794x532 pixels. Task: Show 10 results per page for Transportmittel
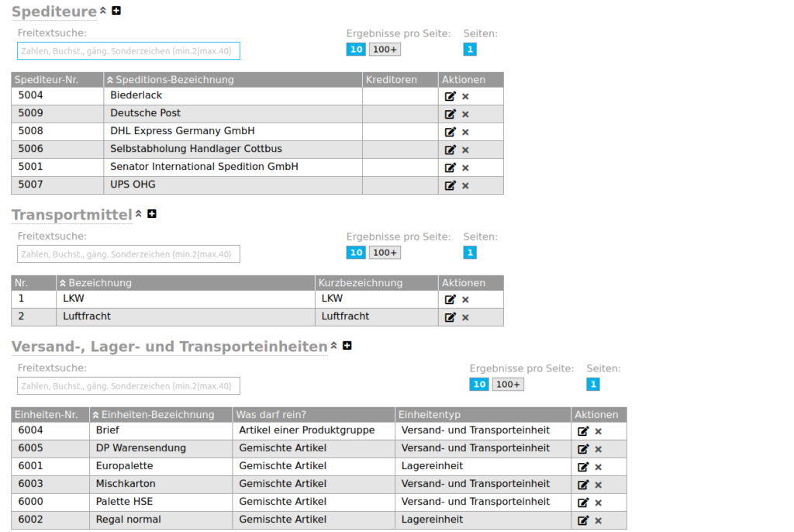pos(356,252)
